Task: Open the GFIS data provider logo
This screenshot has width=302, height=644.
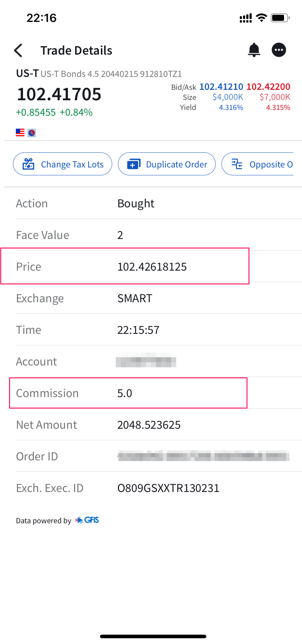Action: pos(87,520)
